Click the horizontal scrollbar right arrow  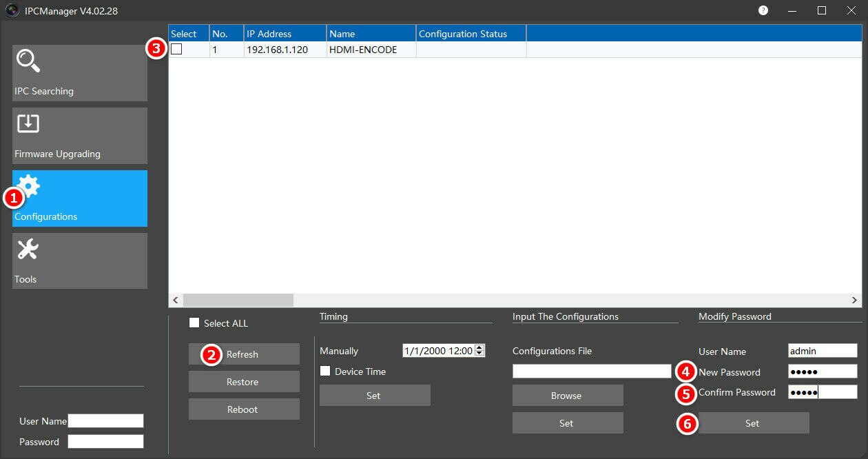pos(855,300)
